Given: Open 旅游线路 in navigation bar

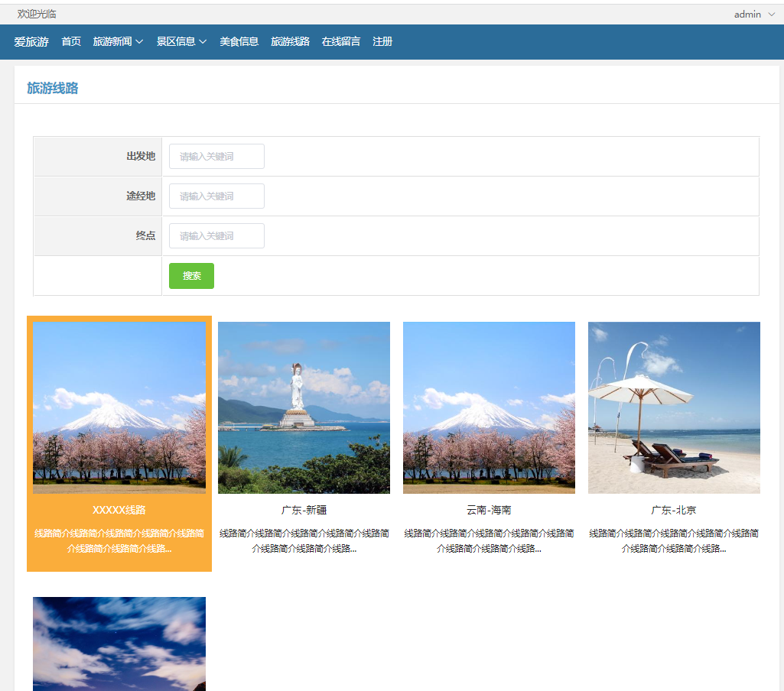Looking at the screenshot, I should coord(290,41).
